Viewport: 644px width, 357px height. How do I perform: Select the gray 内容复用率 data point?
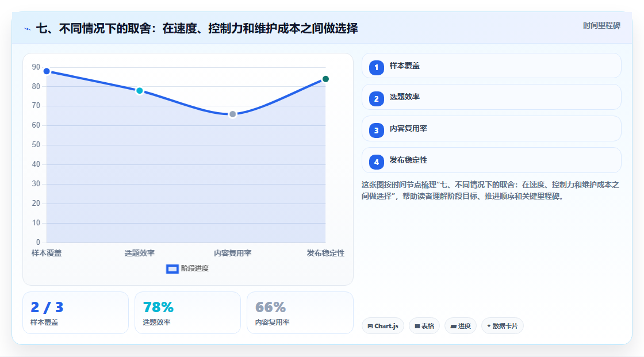232,114
